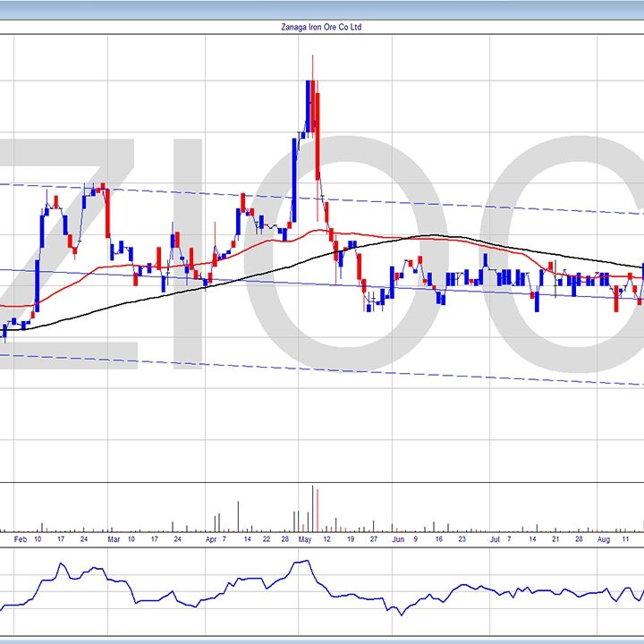Select the "May" label on the date axis
This screenshot has height=644, width=644.
pyautogui.click(x=307, y=540)
